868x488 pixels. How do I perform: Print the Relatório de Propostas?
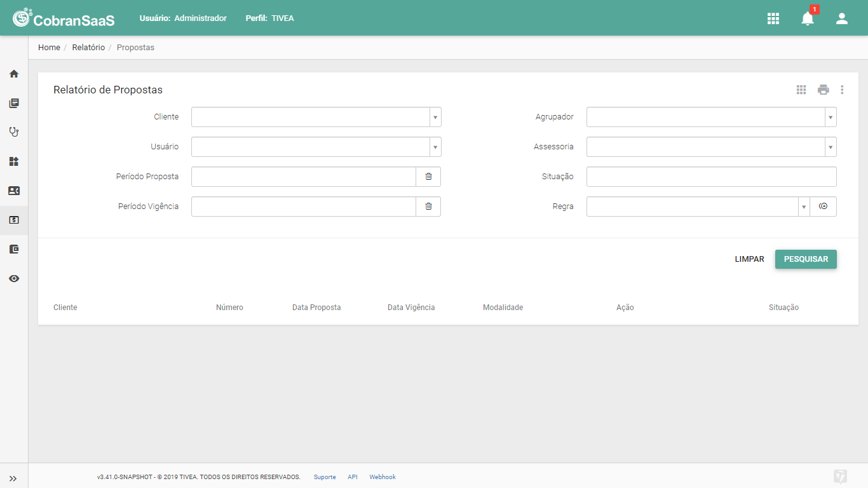point(824,90)
